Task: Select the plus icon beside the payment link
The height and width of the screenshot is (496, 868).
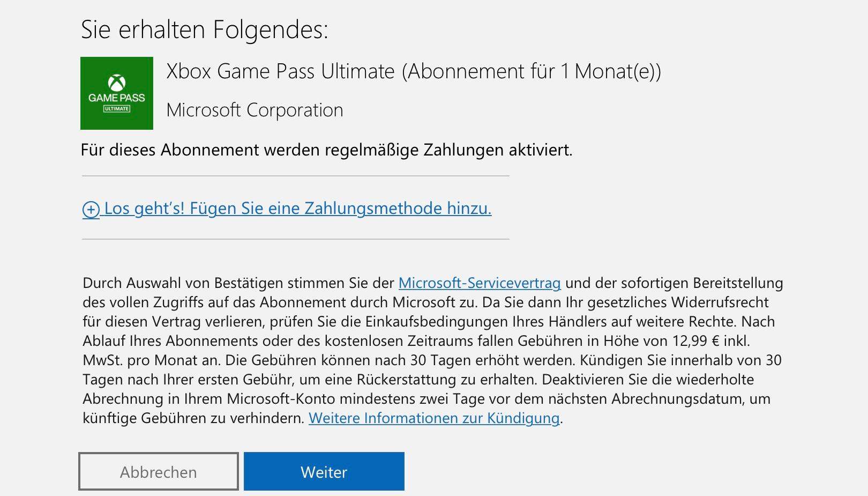Action: (x=92, y=209)
